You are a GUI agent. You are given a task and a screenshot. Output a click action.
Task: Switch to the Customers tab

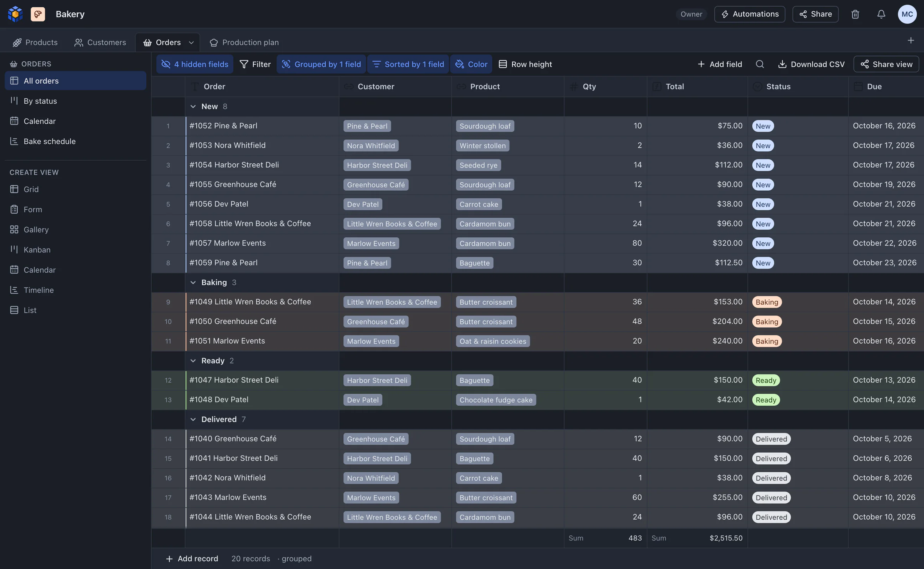[100, 42]
